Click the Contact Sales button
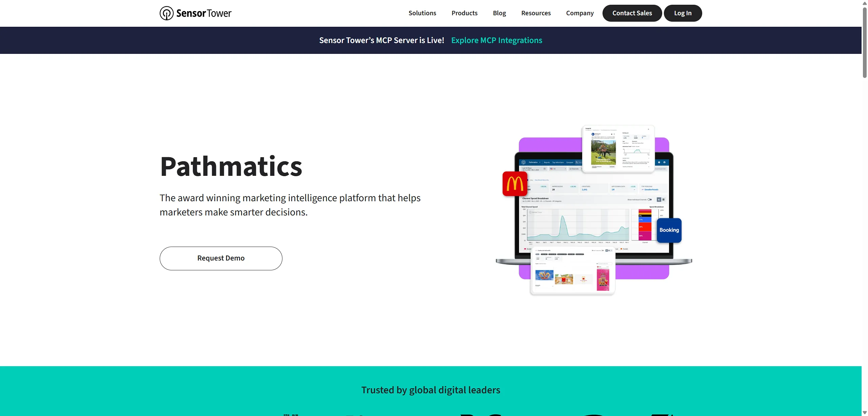This screenshot has height=416, width=868. 632,13
